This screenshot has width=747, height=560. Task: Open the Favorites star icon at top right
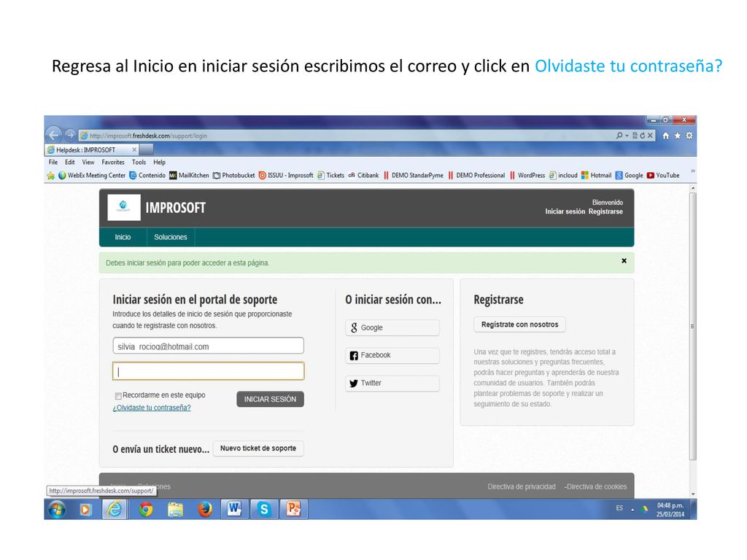coord(678,136)
